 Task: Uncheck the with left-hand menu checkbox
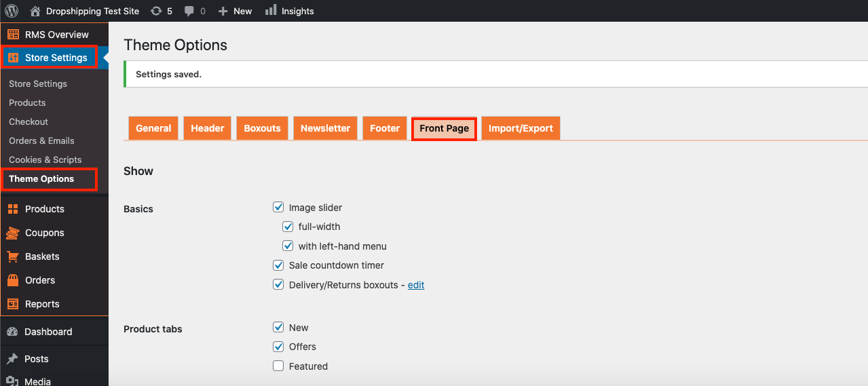(288, 246)
